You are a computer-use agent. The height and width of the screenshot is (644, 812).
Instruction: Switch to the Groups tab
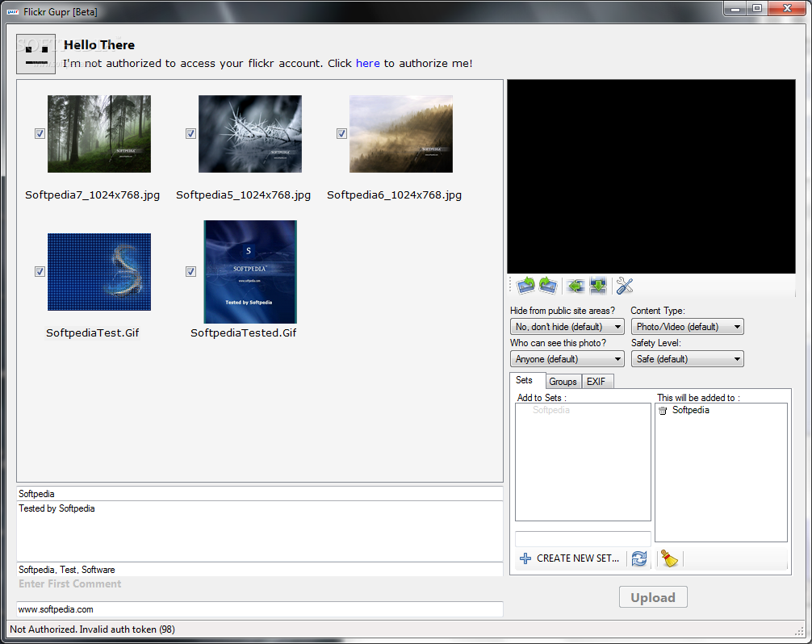[x=563, y=382]
